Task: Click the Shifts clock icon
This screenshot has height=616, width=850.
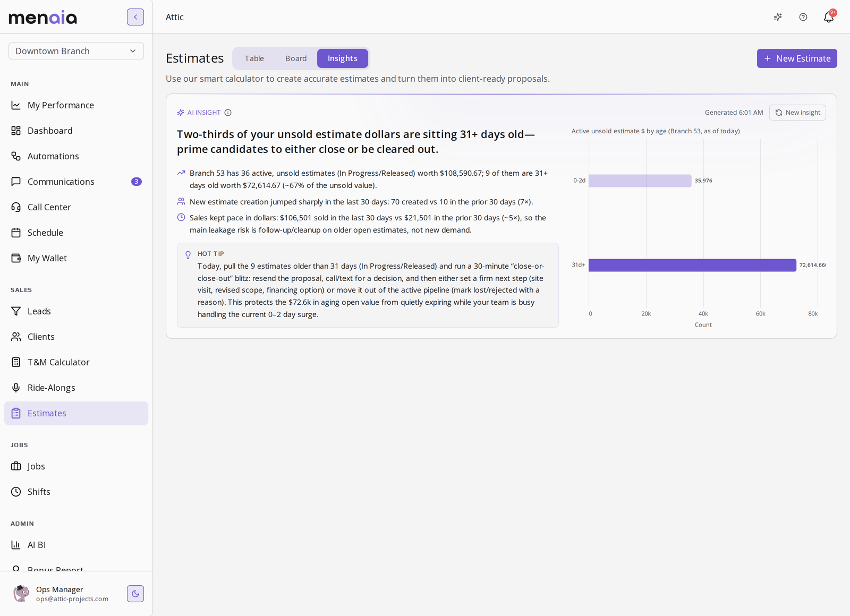Action: click(x=16, y=492)
